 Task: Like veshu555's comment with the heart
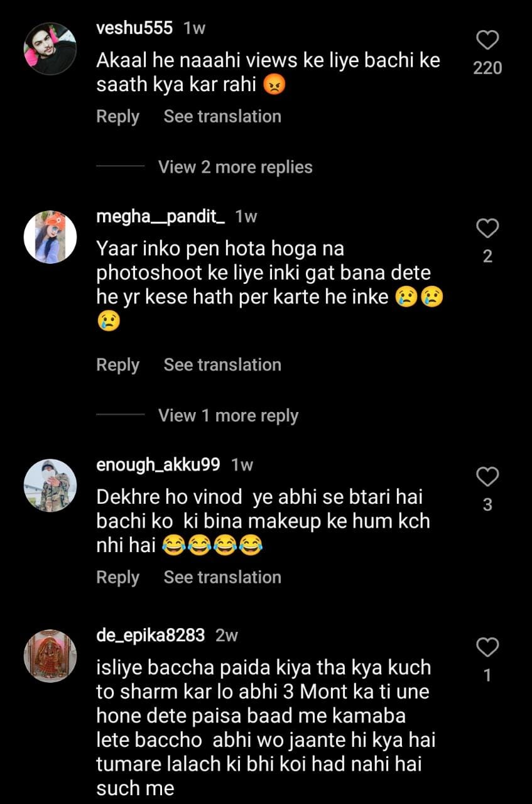pos(487,41)
